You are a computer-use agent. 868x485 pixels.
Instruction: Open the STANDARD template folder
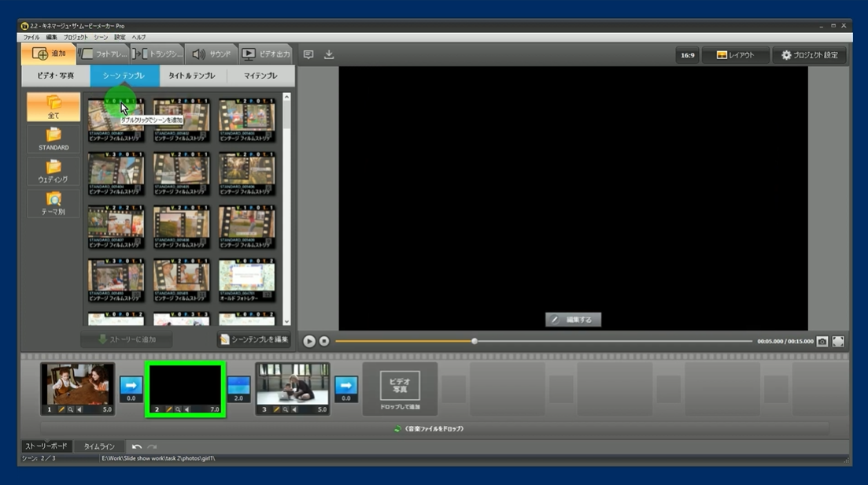54,139
